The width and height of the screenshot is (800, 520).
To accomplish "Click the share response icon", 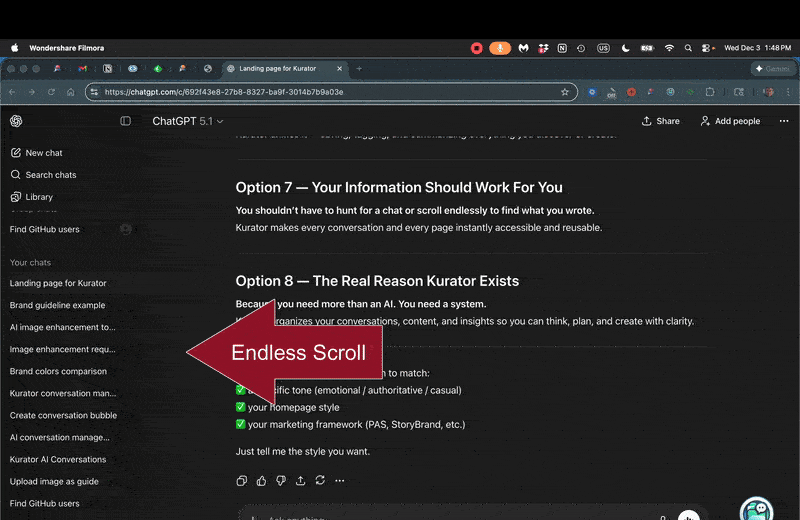I will pos(301,480).
